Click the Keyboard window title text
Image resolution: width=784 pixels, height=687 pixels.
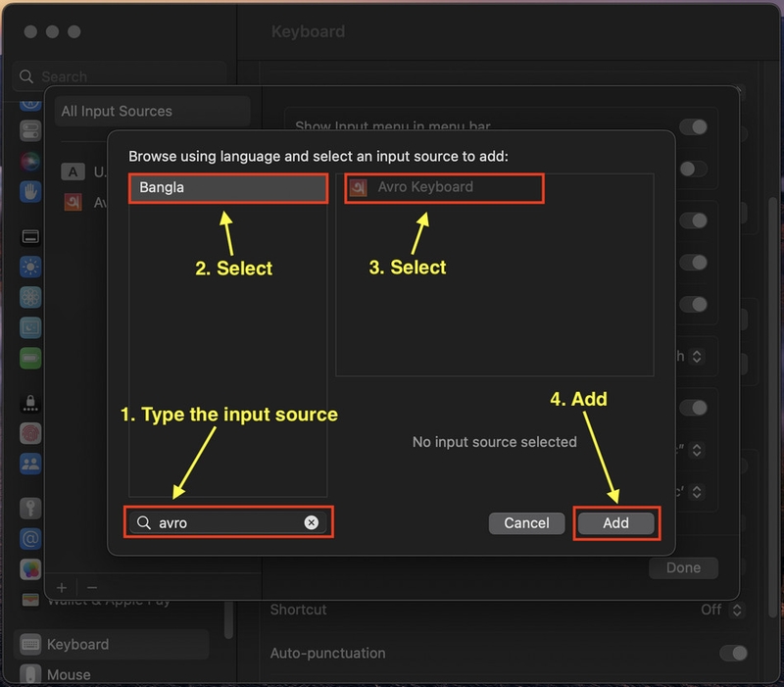308,31
